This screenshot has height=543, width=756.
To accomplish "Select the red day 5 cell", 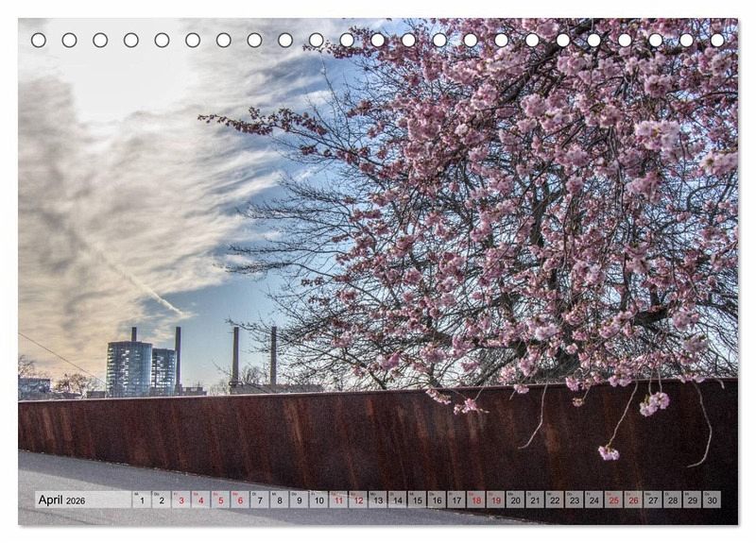I will coord(220,500).
